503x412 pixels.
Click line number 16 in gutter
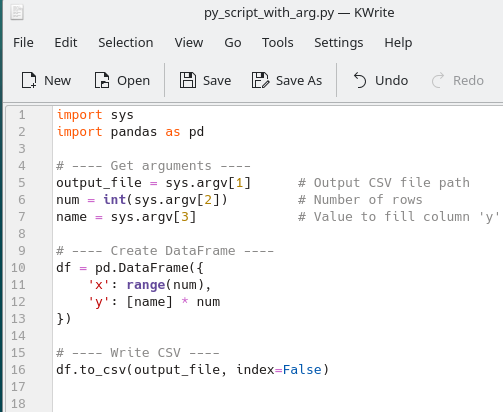[18, 370]
